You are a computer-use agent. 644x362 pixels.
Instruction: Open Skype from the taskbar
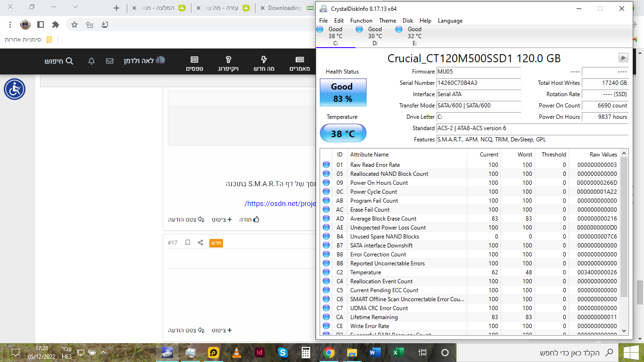pyautogui.click(x=283, y=352)
